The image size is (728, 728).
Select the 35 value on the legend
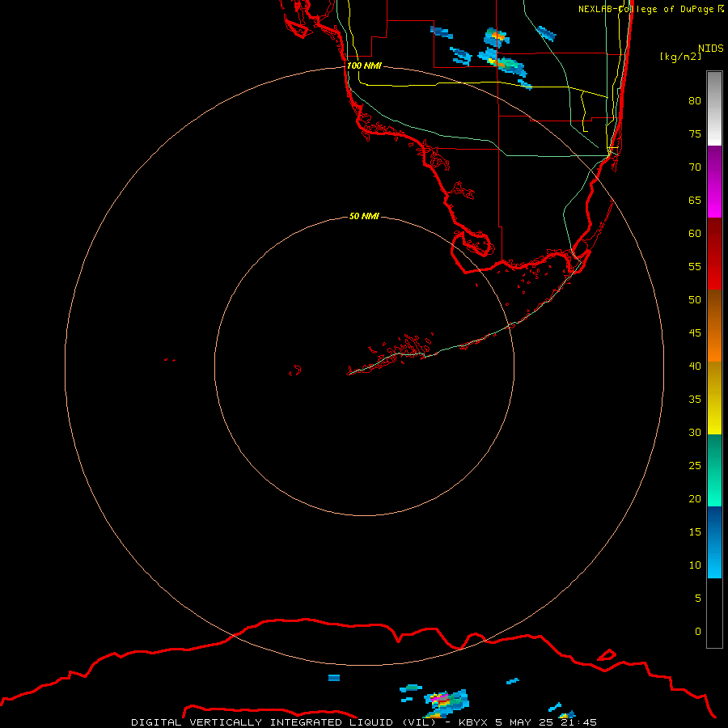[695, 400]
